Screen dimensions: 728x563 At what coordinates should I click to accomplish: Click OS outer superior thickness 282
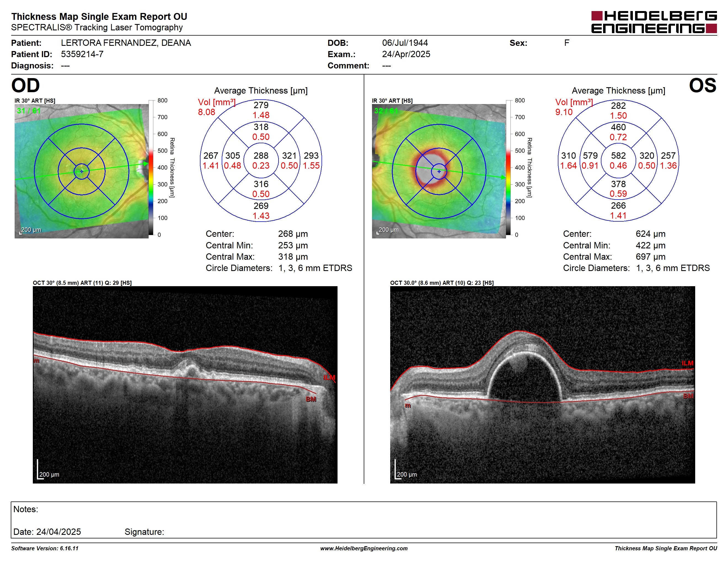coord(618,106)
